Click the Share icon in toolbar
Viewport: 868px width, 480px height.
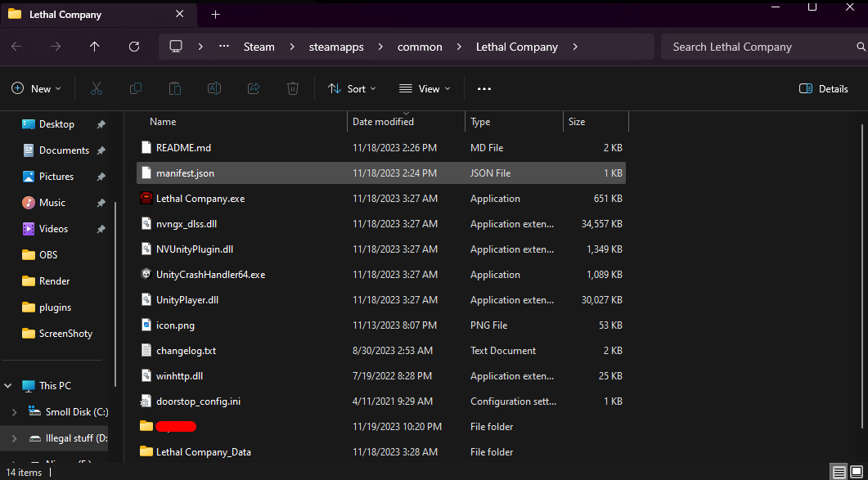254,88
